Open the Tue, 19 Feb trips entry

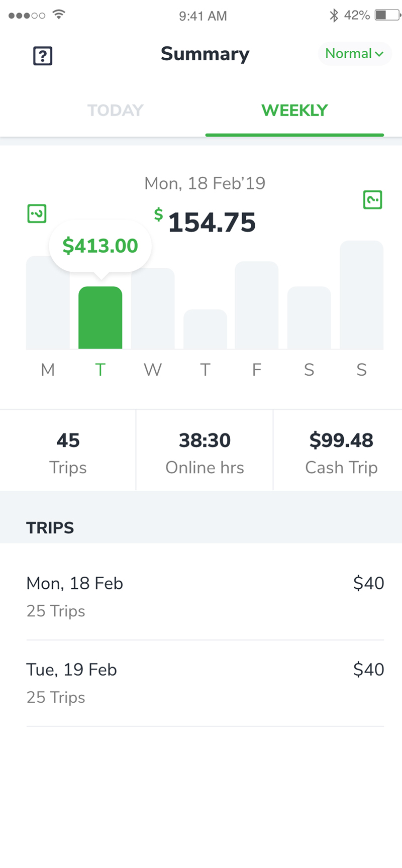(205, 683)
